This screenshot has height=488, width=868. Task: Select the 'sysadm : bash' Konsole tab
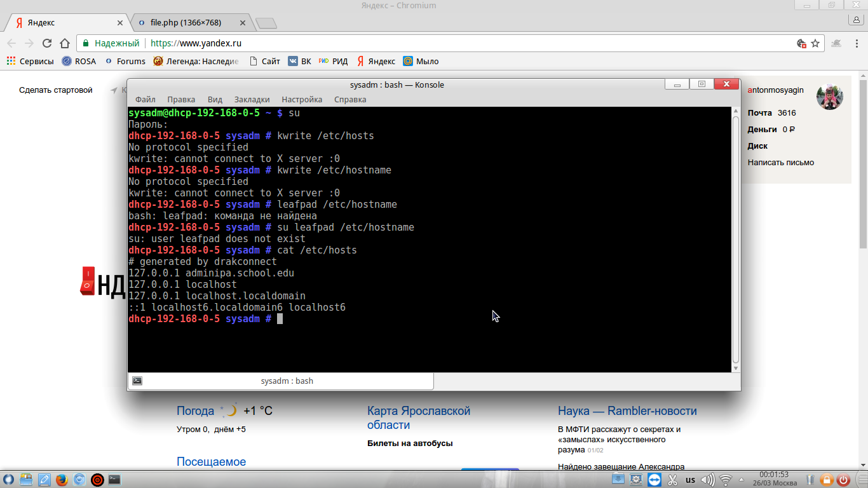[x=281, y=381]
